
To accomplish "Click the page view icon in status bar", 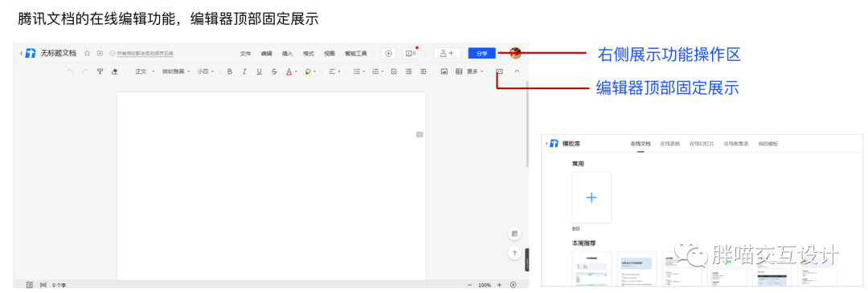I will (43, 285).
